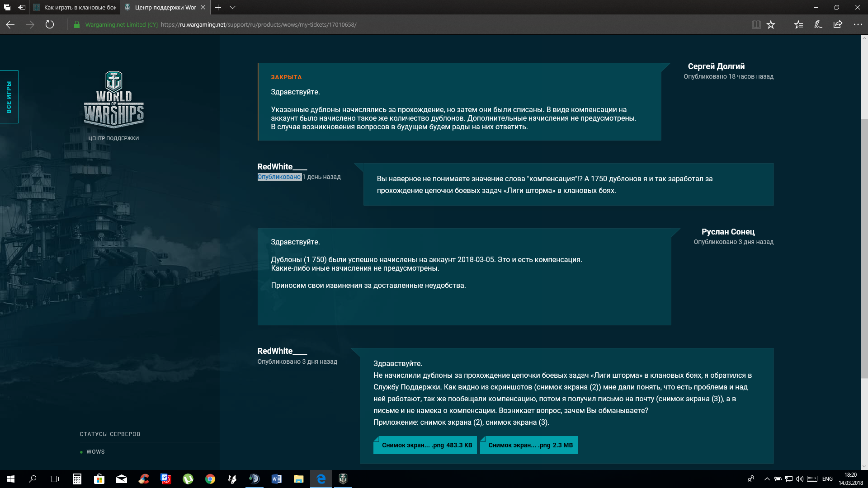Switch ENG keyboard language indicator
The image size is (868, 488).
(x=827, y=479)
